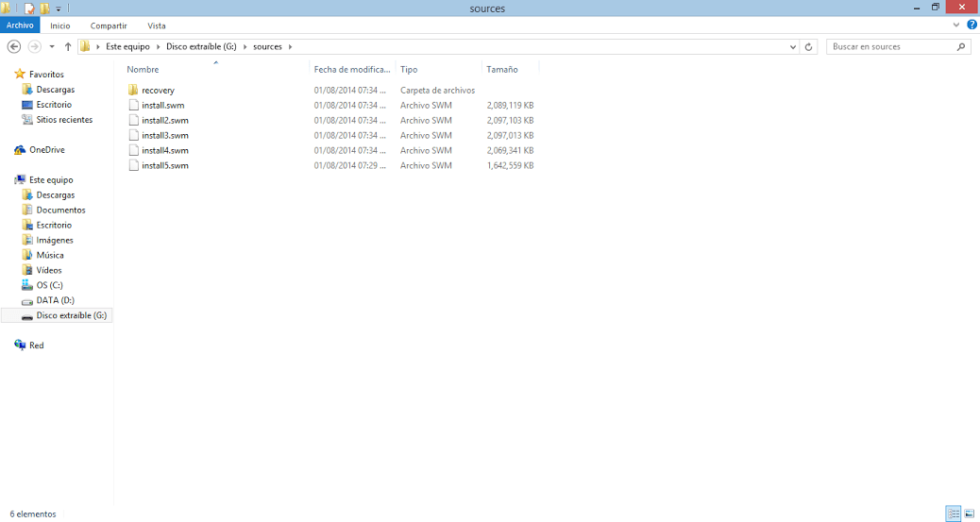Click the window system menu icon
The image size is (980, 522).
tap(5, 8)
